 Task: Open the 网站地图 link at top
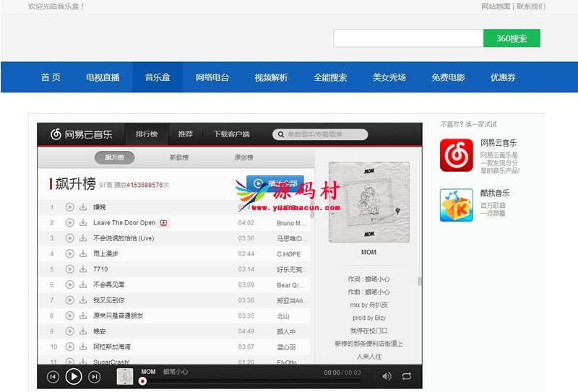click(x=496, y=6)
